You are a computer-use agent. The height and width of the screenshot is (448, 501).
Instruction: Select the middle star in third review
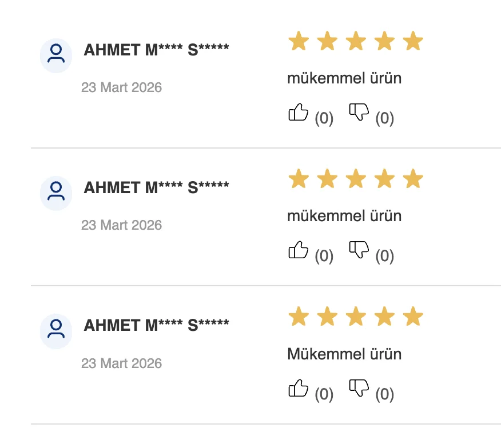tap(356, 317)
